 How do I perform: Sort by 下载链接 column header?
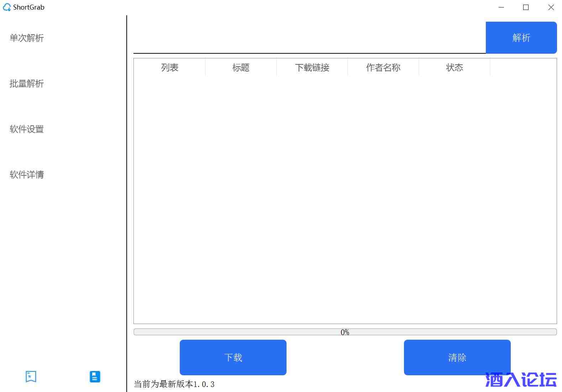(312, 68)
